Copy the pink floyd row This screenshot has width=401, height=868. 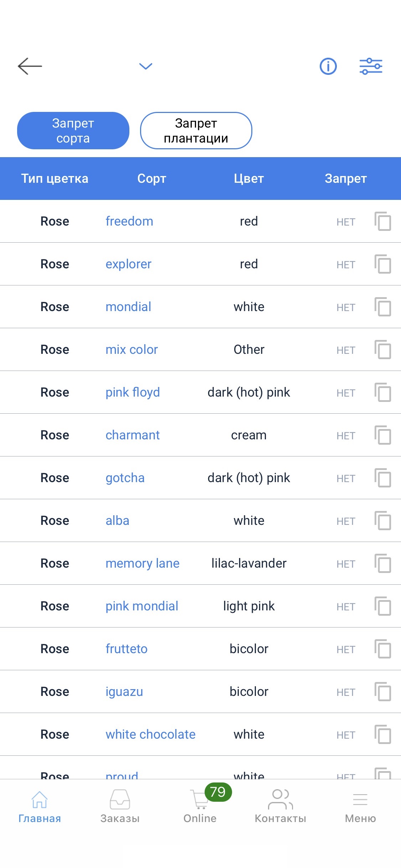coord(383,392)
